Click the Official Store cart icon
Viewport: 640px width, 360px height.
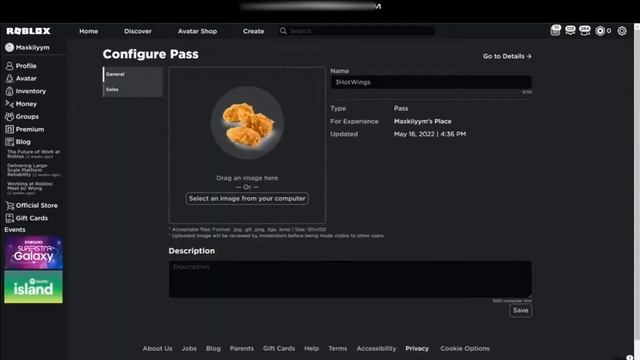click(x=9, y=205)
